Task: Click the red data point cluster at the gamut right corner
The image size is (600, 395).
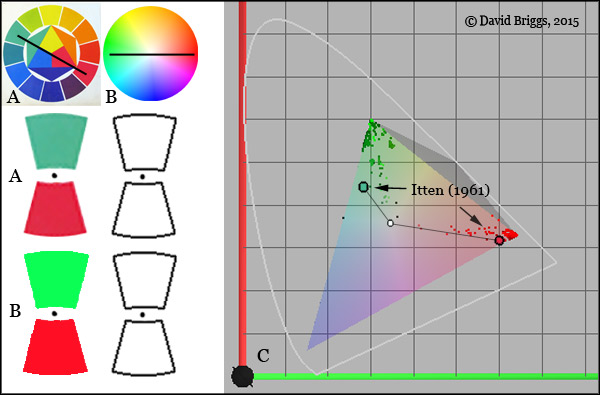Action: (510, 233)
